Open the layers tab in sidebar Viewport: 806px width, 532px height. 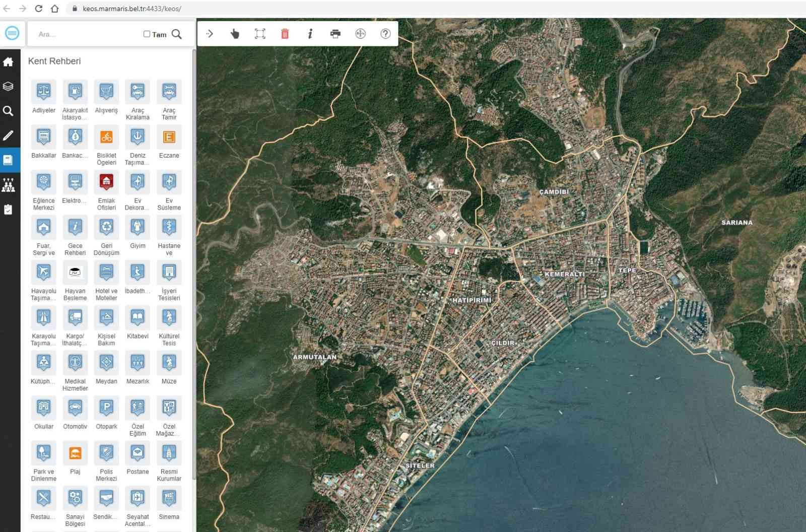click(8, 86)
